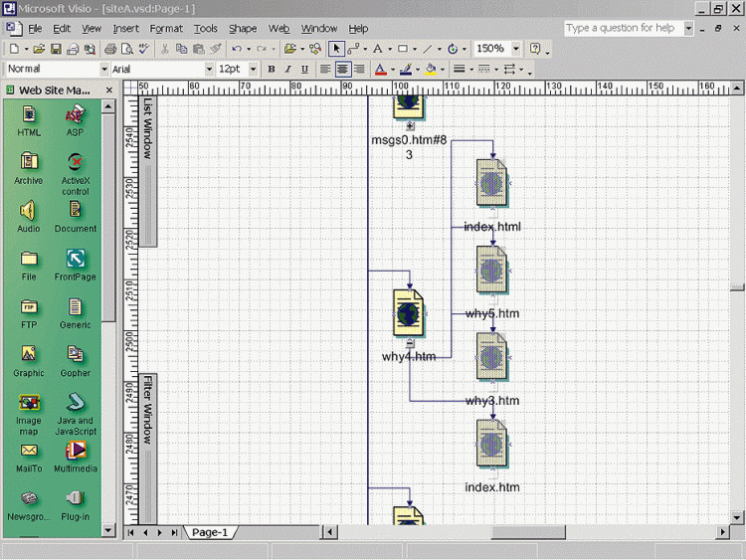746x560 pixels.
Task: Open the Rectangle tool dropdown arrow
Action: point(415,49)
